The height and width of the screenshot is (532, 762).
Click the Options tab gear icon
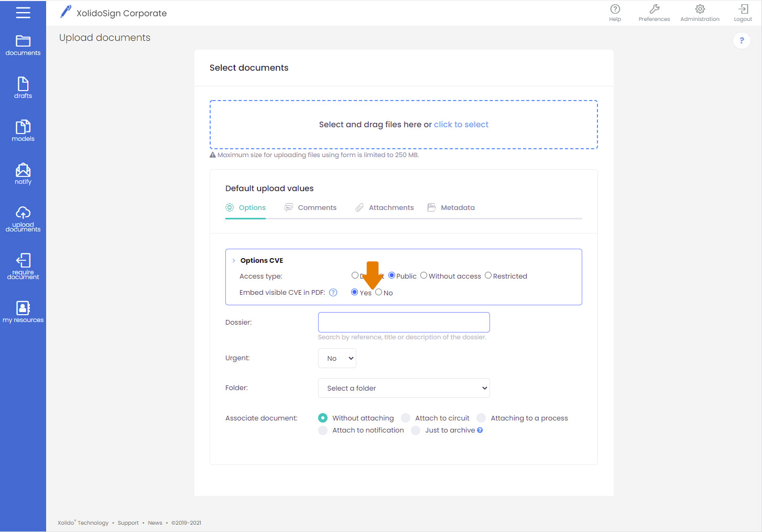[x=230, y=207]
